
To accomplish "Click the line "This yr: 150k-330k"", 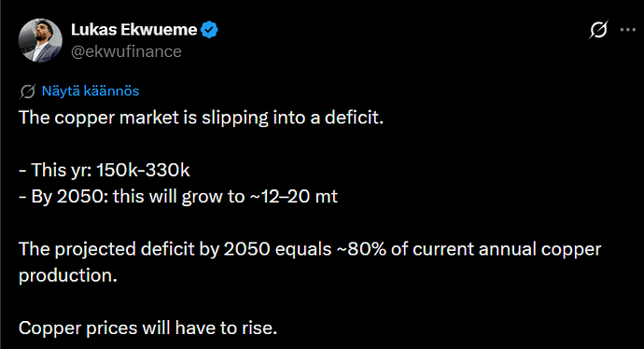I will point(105,170).
